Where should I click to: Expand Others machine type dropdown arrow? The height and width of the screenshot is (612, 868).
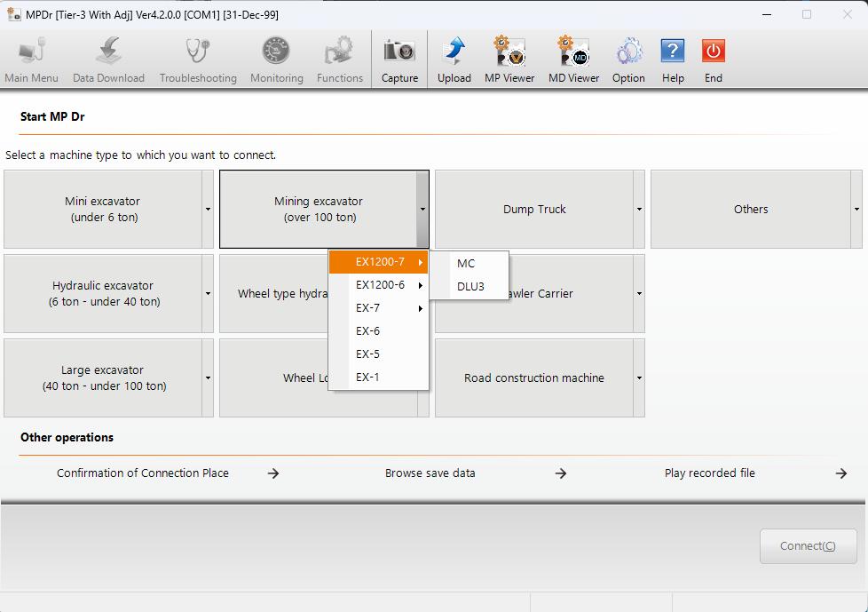pos(856,210)
